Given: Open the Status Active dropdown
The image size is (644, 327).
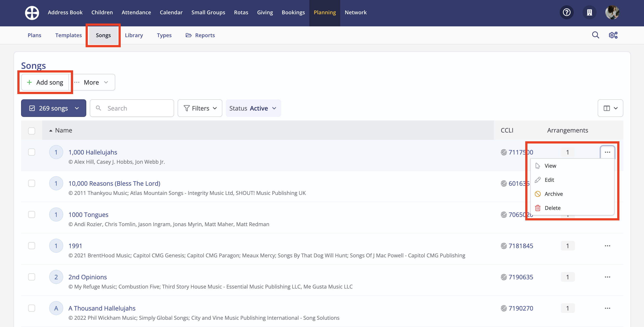Looking at the screenshot, I should coord(253,108).
